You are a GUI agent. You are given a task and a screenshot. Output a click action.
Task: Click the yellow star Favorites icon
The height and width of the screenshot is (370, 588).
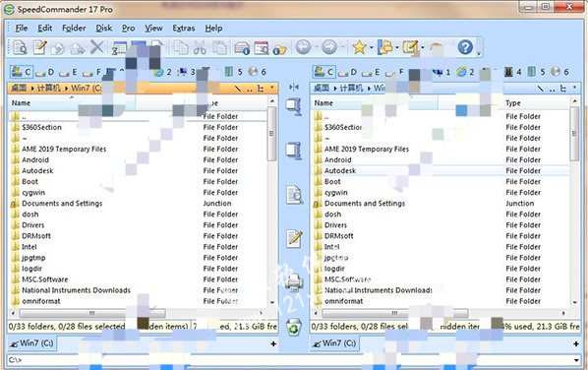359,47
